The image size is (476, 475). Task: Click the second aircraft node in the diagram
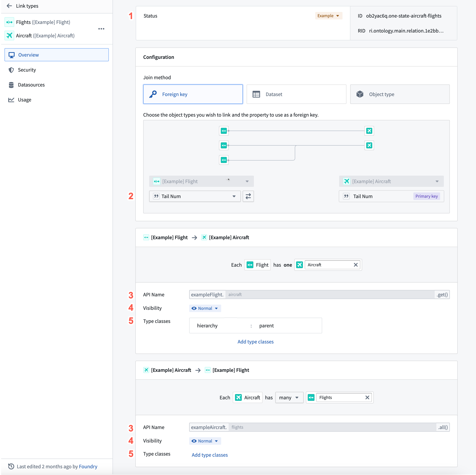click(369, 145)
